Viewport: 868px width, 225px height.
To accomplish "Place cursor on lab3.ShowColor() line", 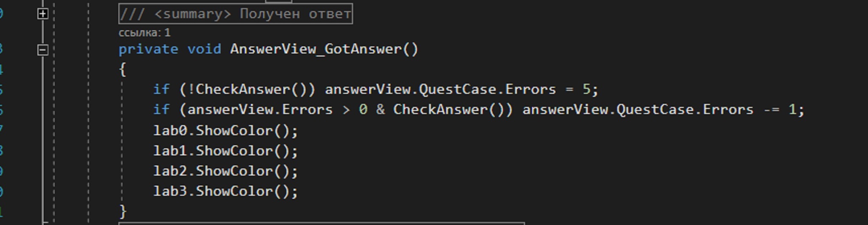I will tap(225, 191).
